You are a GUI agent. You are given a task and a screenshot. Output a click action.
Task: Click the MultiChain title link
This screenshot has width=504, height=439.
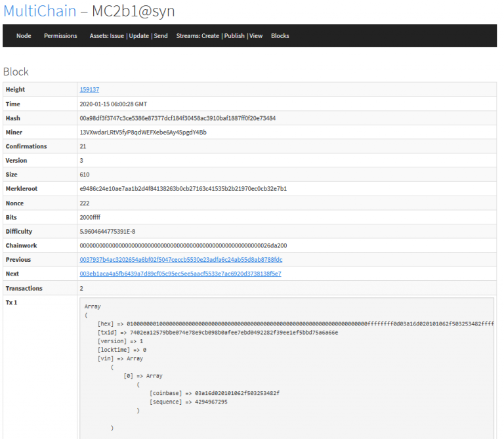(39, 11)
